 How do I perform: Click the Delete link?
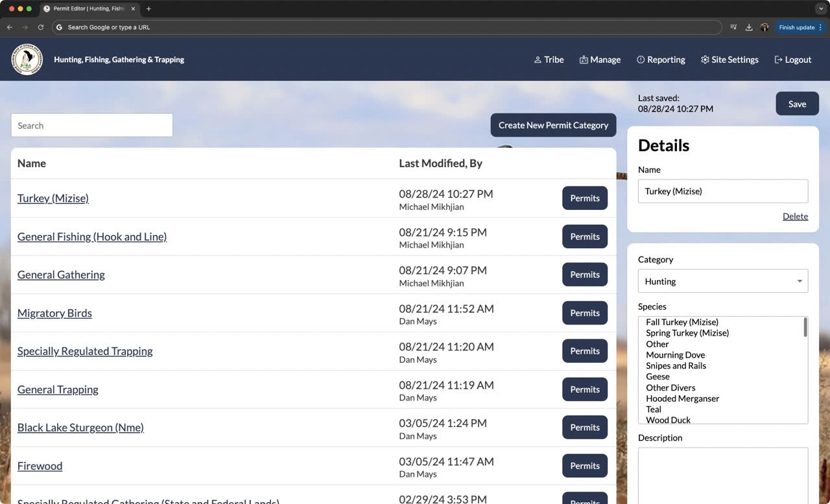(x=795, y=216)
